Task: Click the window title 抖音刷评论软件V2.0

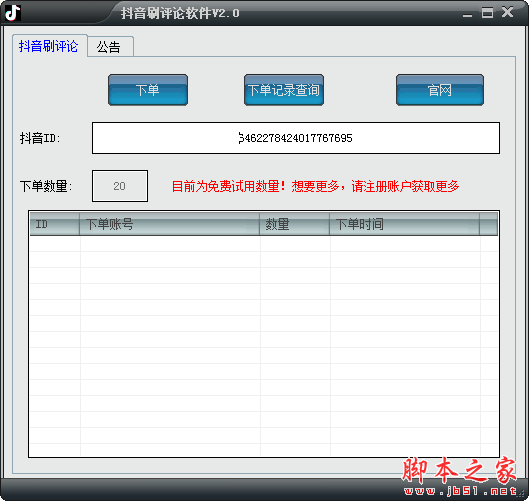Action: click(180, 13)
